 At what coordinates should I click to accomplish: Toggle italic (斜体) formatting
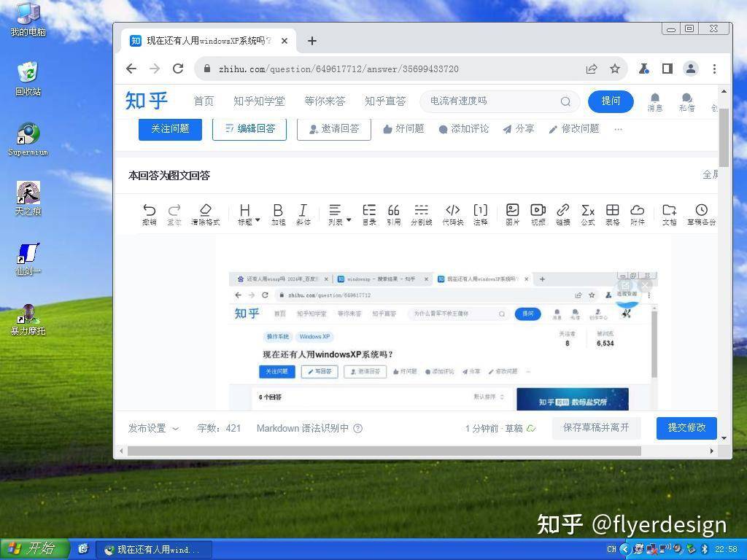coord(303,214)
